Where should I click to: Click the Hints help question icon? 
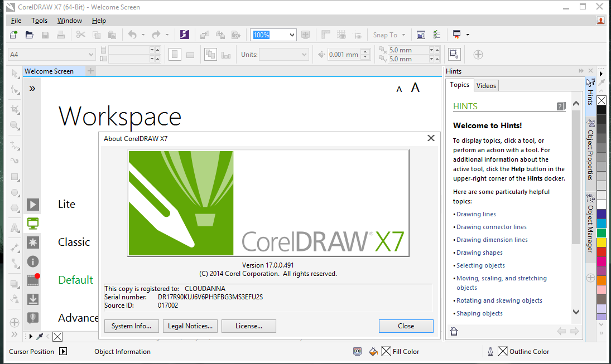pyautogui.click(x=561, y=106)
